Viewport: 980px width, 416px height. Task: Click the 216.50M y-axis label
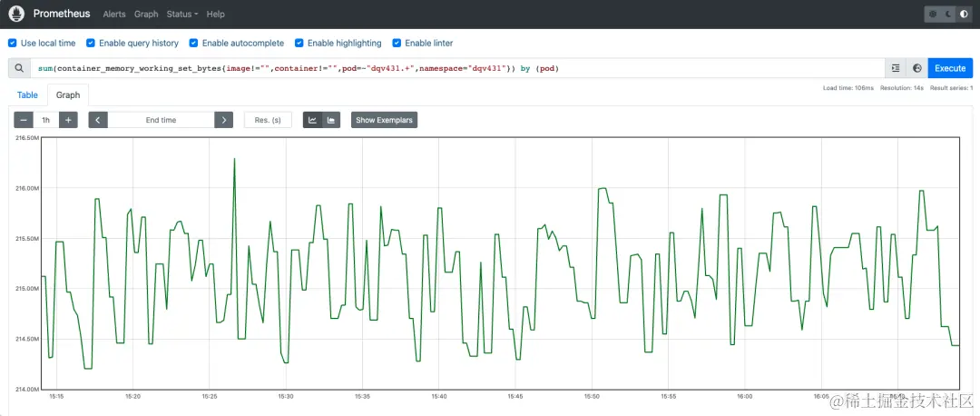pyautogui.click(x=27, y=138)
